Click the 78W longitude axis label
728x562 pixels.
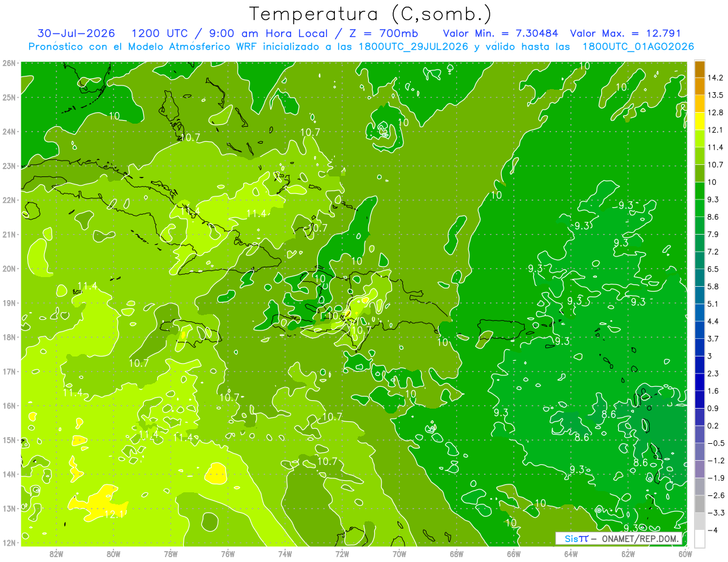pos(170,554)
